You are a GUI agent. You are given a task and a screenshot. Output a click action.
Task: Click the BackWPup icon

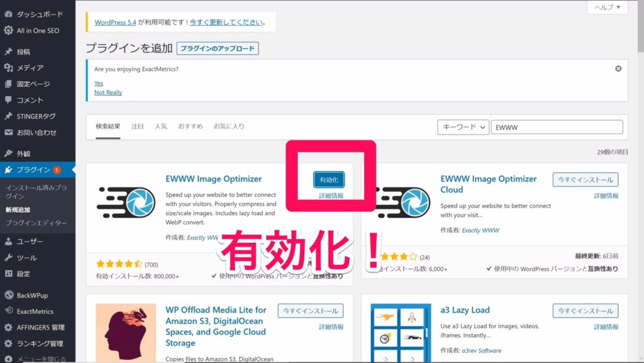[x=9, y=295]
